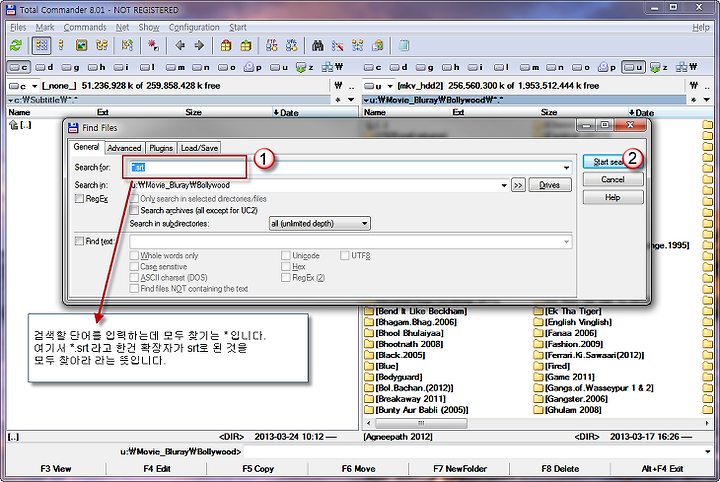Switch to brief file list view icon
The height and width of the screenshot is (482, 720).
pyautogui.click(x=42, y=45)
